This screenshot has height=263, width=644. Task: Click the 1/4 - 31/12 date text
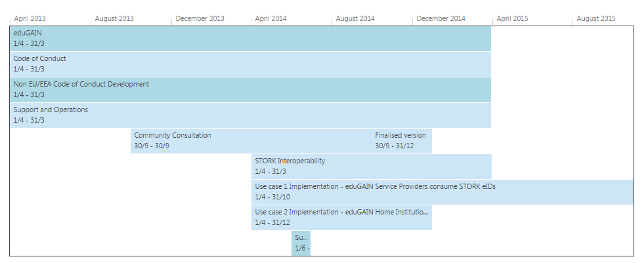pos(272,222)
